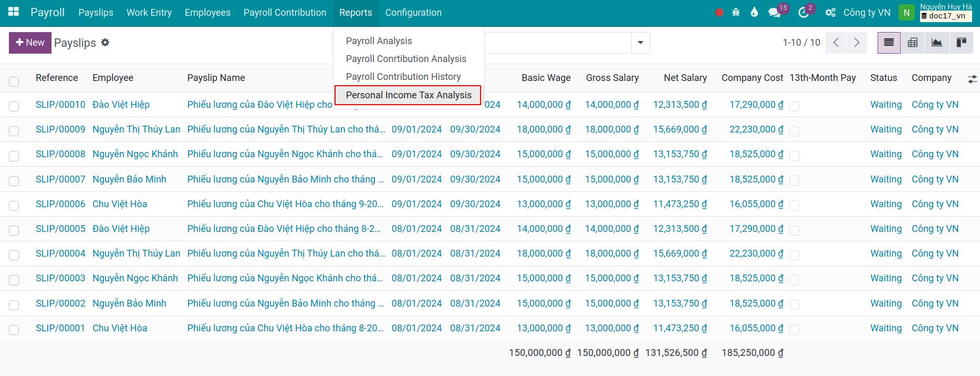Image resolution: width=980 pixels, height=376 pixels.
Task: Go to next page arrow
Action: pyautogui.click(x=857, y=43)
